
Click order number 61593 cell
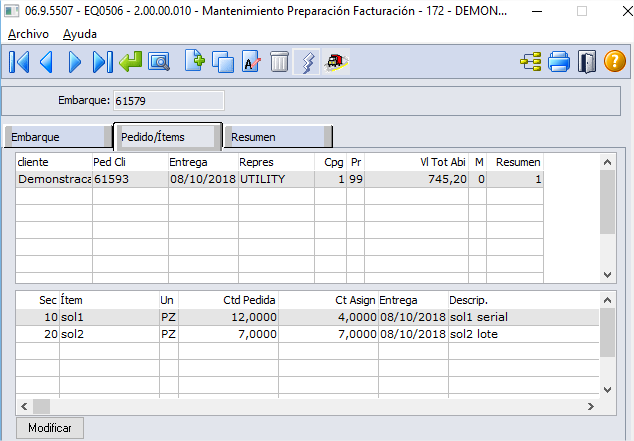coord(130,179)
